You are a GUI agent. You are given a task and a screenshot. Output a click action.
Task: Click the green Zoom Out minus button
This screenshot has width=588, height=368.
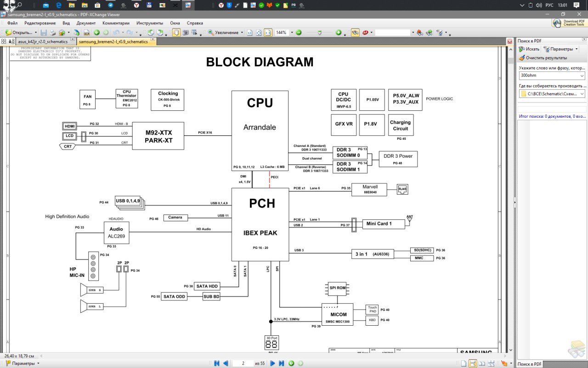coord(299,33)
